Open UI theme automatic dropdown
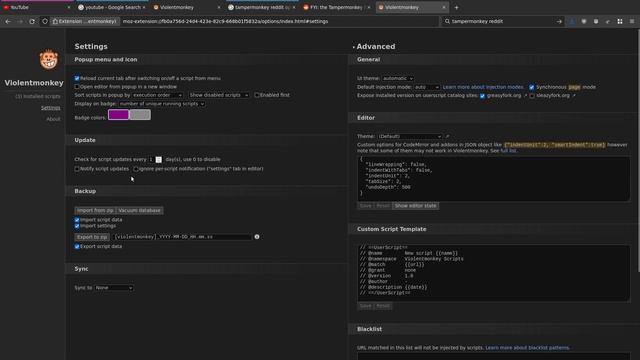Screen dimensions: 640x360 point(398,78)
